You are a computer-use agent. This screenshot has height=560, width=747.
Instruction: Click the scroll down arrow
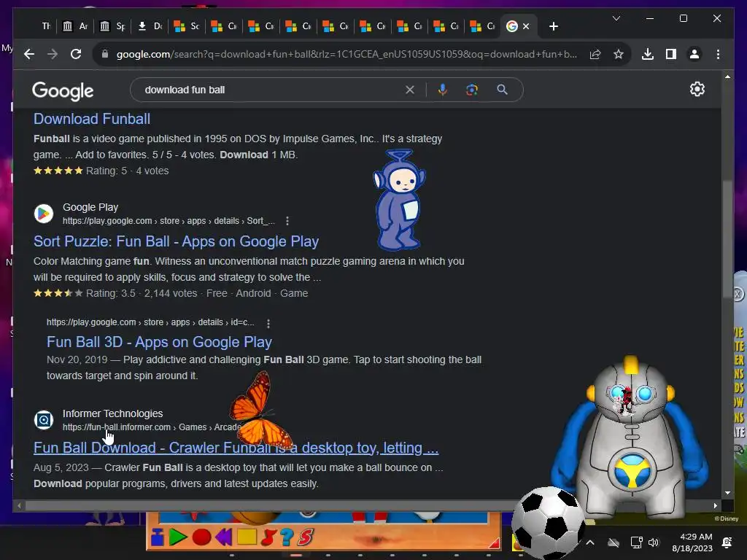click(x=727, y=493)
